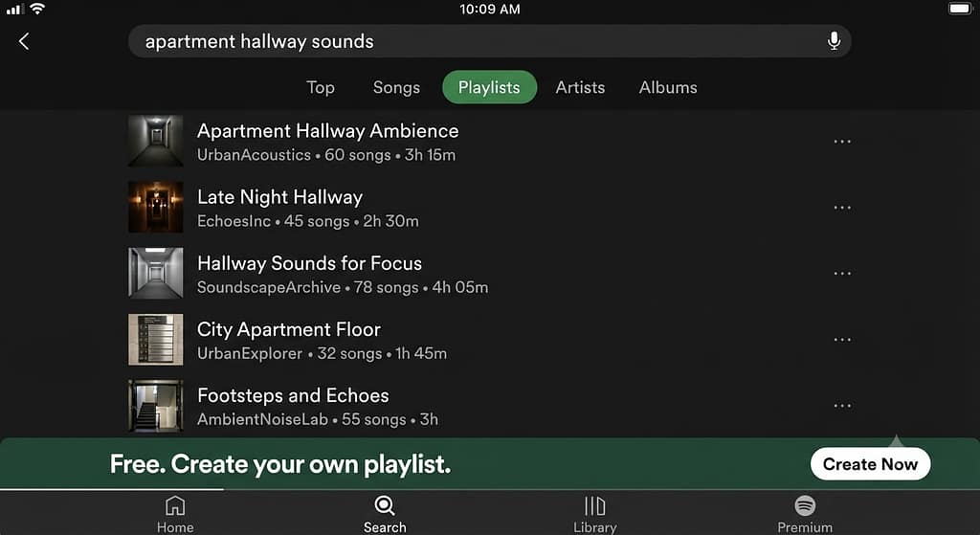Show three-dot menu for Footsteps and Echoes

tap(842, 406)
